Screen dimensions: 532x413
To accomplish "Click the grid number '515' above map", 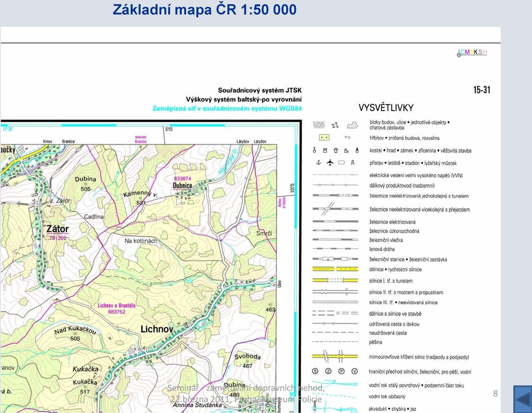I will [x=169, y=129].
